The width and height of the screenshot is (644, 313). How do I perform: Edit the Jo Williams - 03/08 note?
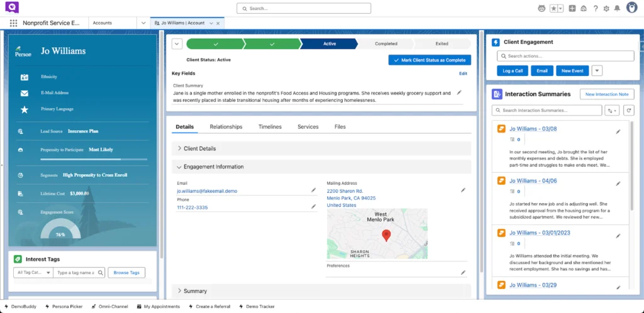618,131
